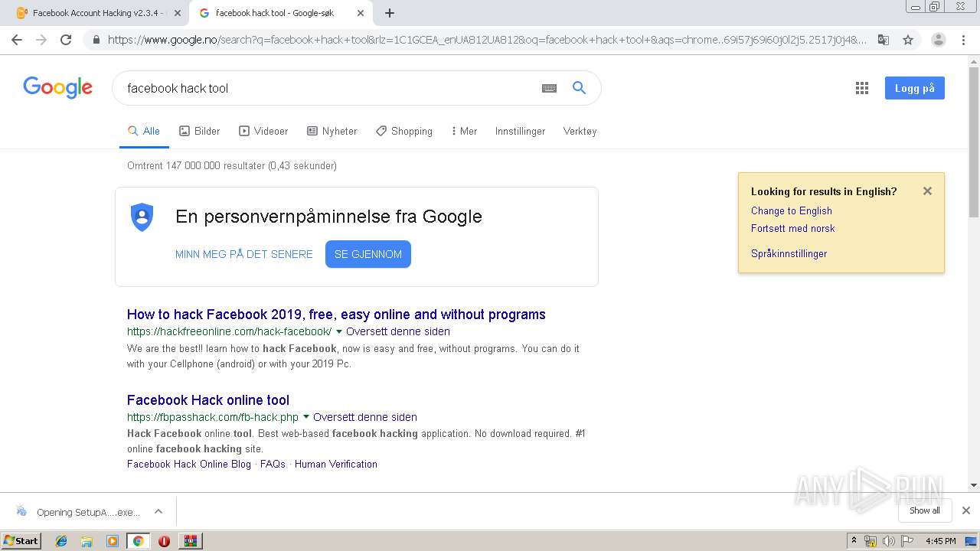The image size is (980, 551).
Task: Close the Looking for results in English box
Action: (x=927, y=191)
